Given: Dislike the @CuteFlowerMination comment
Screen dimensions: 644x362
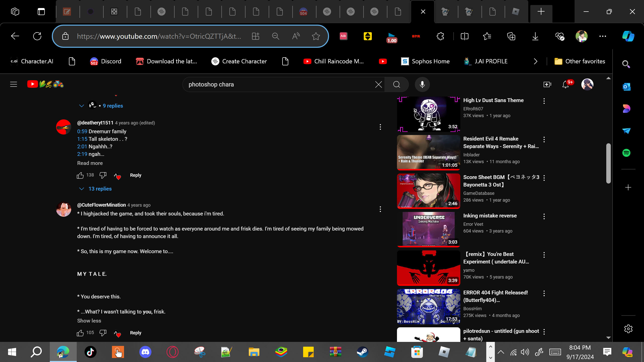Looking at the screenshot, I should (103, 333).
